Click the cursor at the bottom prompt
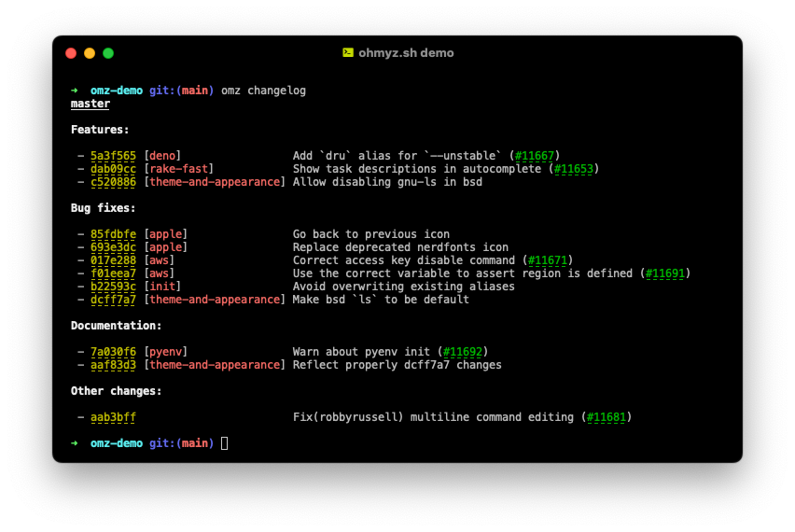Viewport: 795px width, 532px height. coord(224,443)
